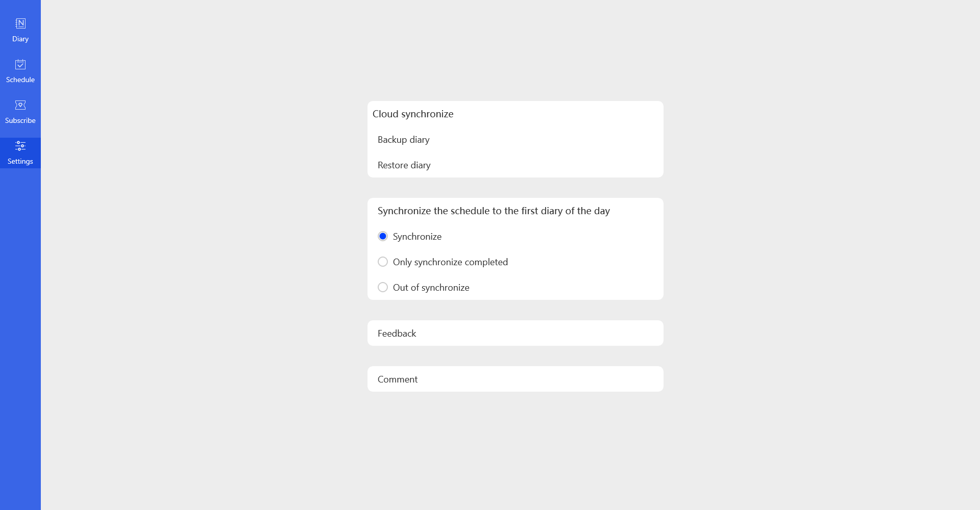Click the 'Out of synchronize' option text
Screen dimensions: 980x510
pyautogui.click(x=431, y=288)
